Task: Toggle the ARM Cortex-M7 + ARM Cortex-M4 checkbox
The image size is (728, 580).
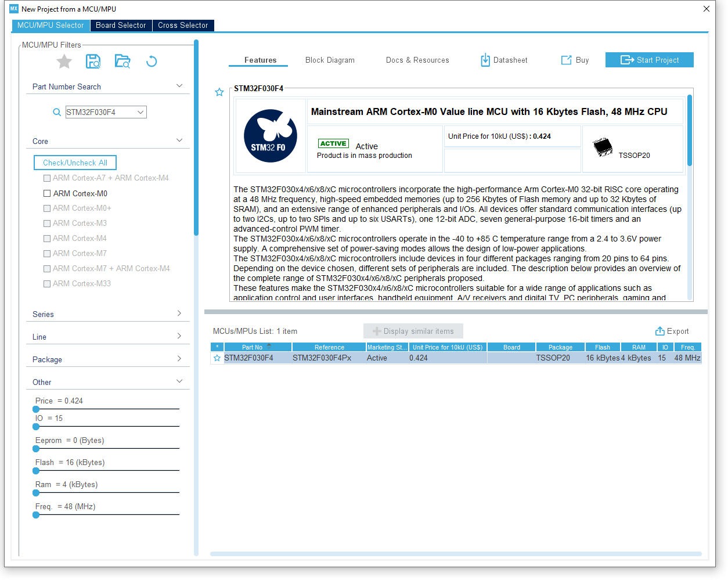Action: point(47,269)
